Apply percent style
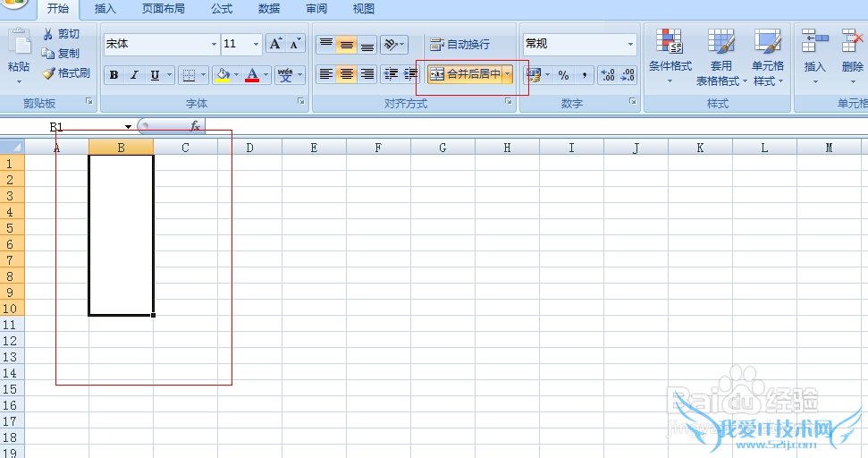The height and width of the screenshot is (458, 868). (x=563, y=75)
